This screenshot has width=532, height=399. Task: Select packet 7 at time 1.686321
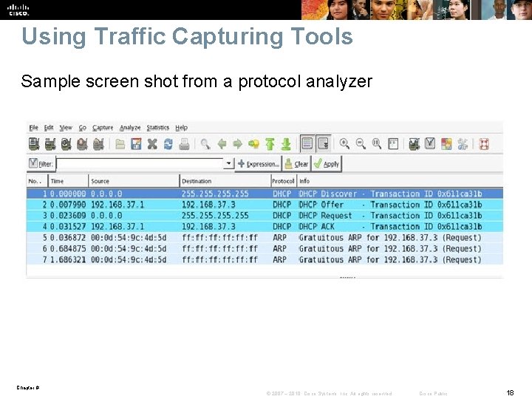pyautogui.click(x=265, y=259)
